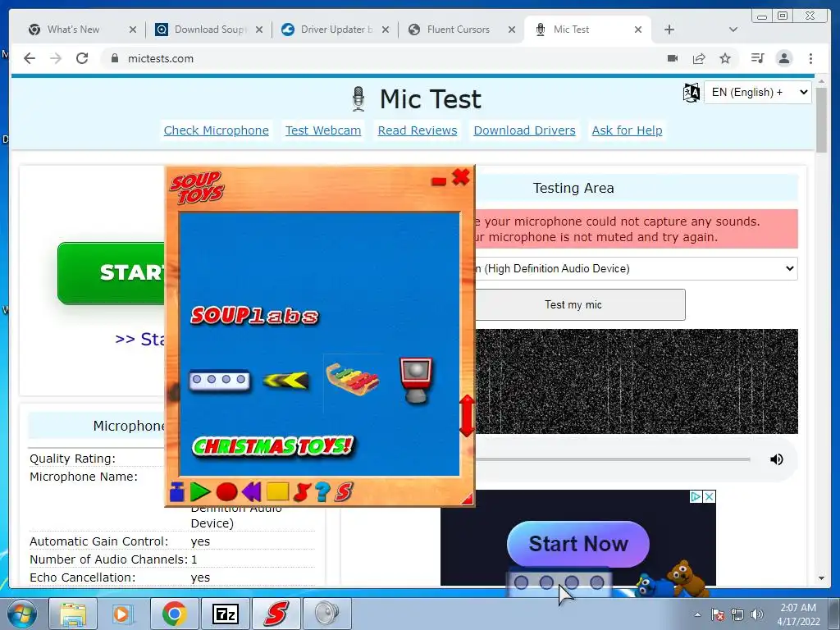Close Soup Toys using red X
Screen dimensions: 840x630
pyautogui.click(x=461, y=177)
